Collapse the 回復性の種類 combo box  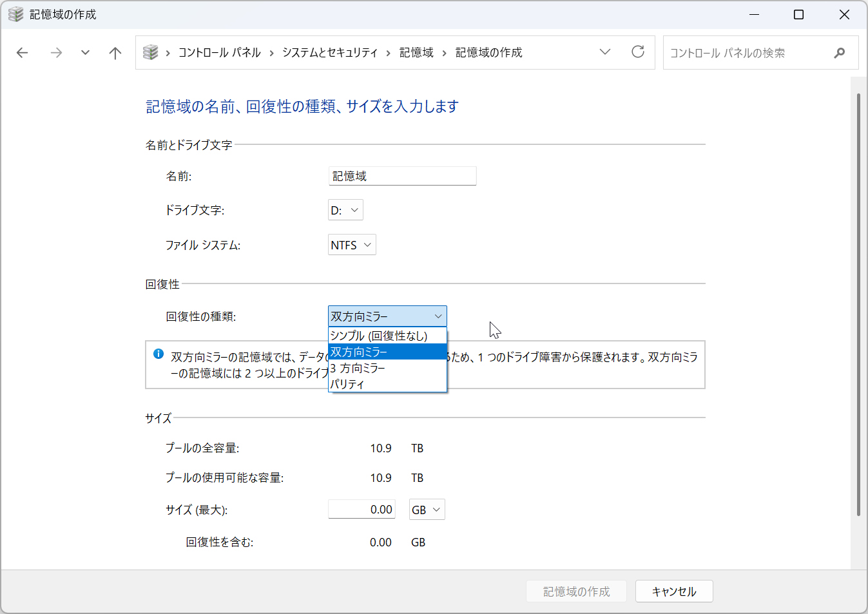387,316
